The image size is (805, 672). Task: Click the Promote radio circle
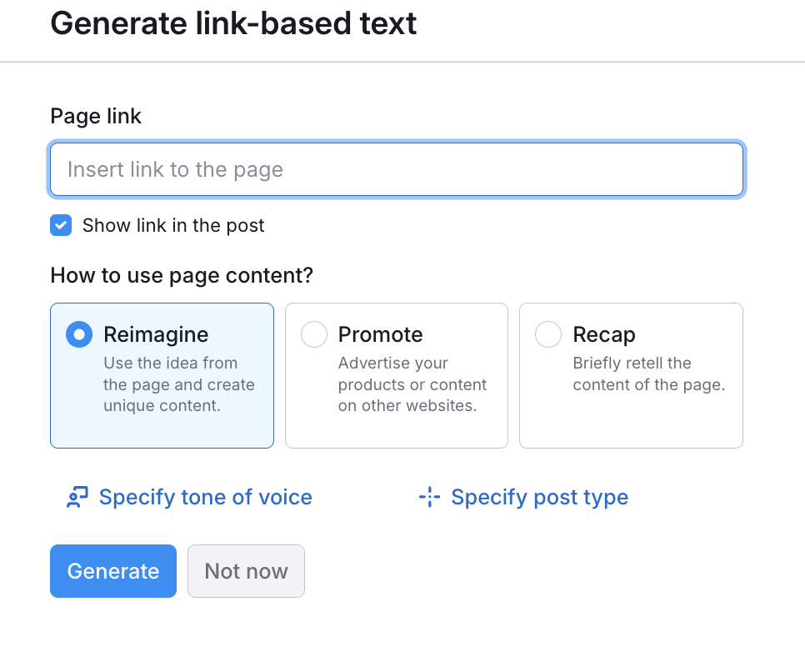tap(313, 334)
